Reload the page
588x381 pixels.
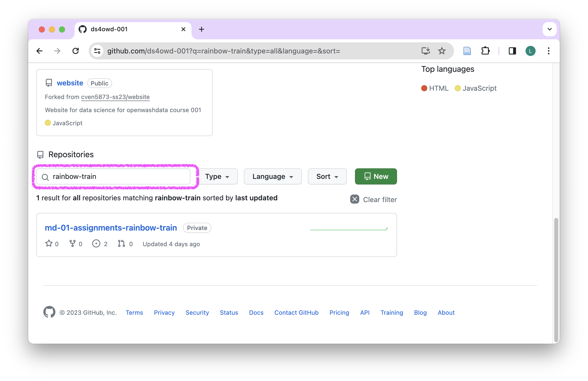(76, 51)
